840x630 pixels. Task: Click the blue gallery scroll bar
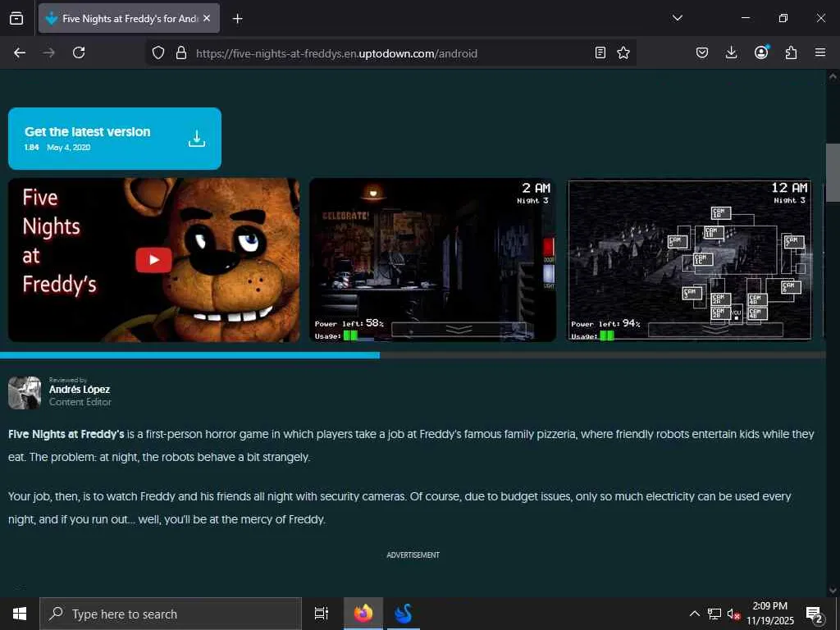click(189, 355)
